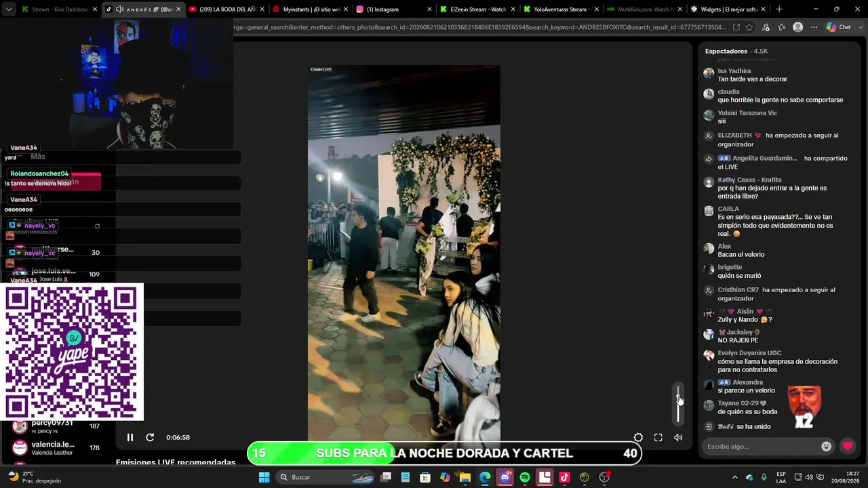Click the 'Espectadores · 4.5K' viewers header

coord(736,52)
